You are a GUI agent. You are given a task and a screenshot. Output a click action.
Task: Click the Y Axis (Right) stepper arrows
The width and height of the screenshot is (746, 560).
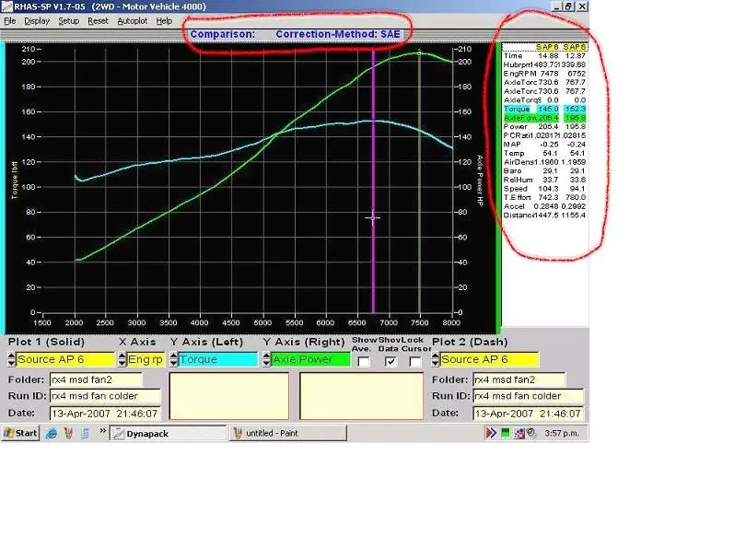point(267,359)
